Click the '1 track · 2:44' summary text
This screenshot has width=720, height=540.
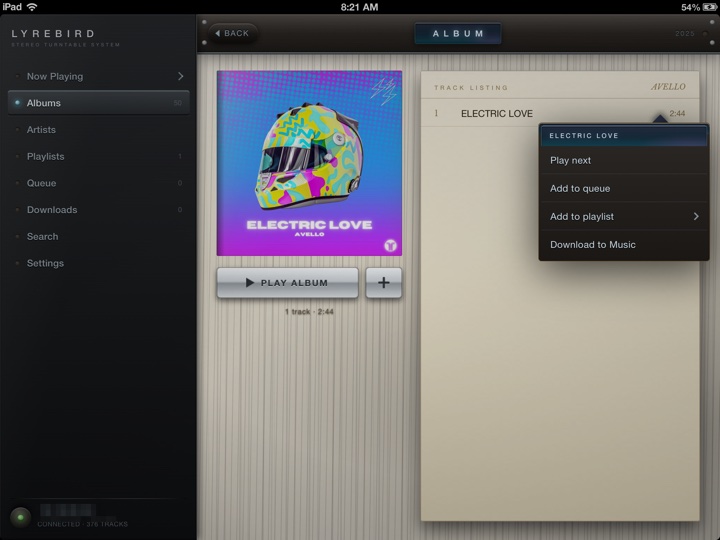pyautogui.click(x=309, y=311)
